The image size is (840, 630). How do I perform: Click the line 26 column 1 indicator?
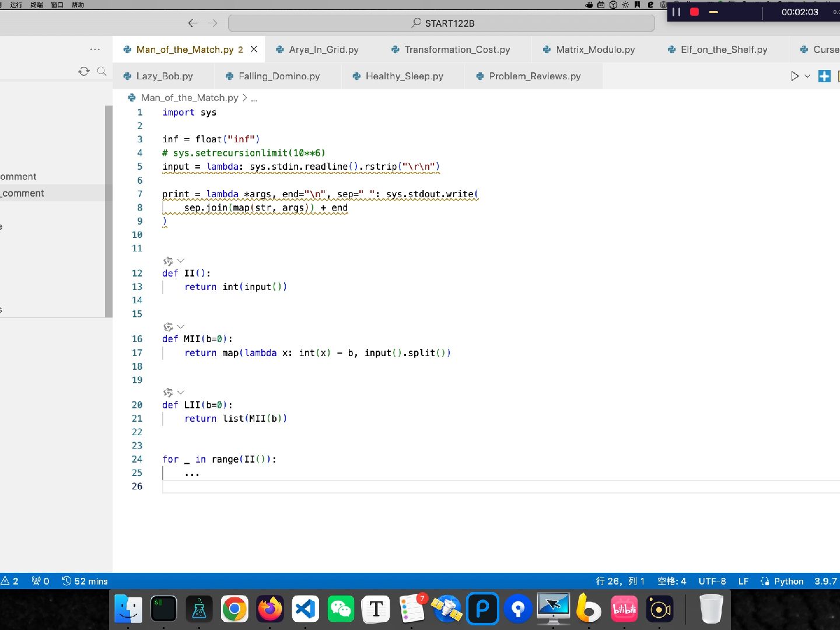620,581
